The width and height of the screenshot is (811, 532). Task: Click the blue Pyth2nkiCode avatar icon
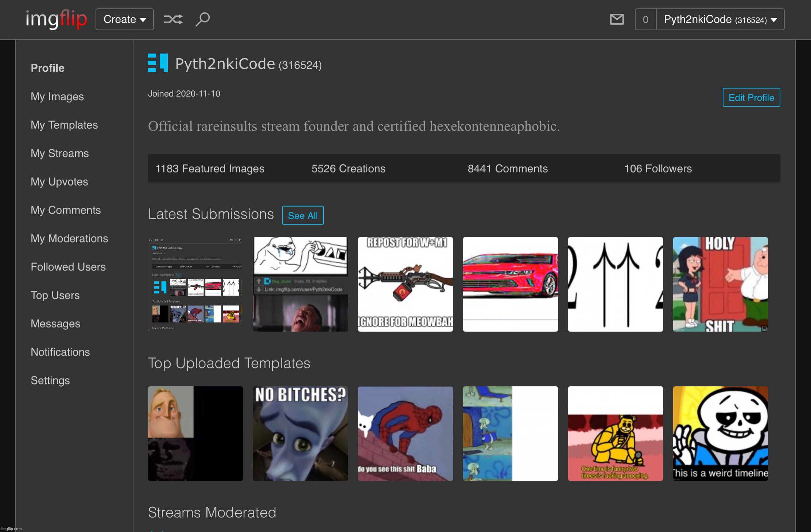coord(158,63)
